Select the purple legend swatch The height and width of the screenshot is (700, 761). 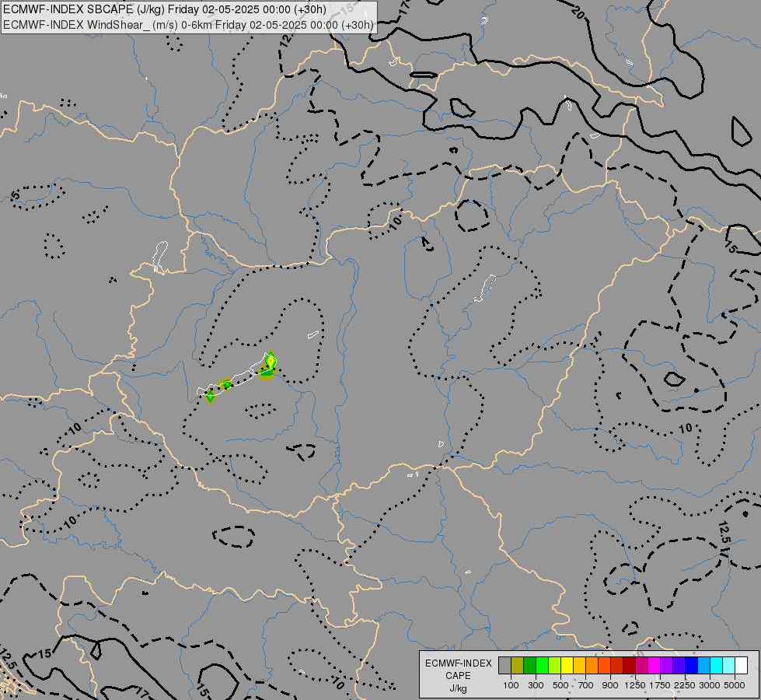(666, 666)
